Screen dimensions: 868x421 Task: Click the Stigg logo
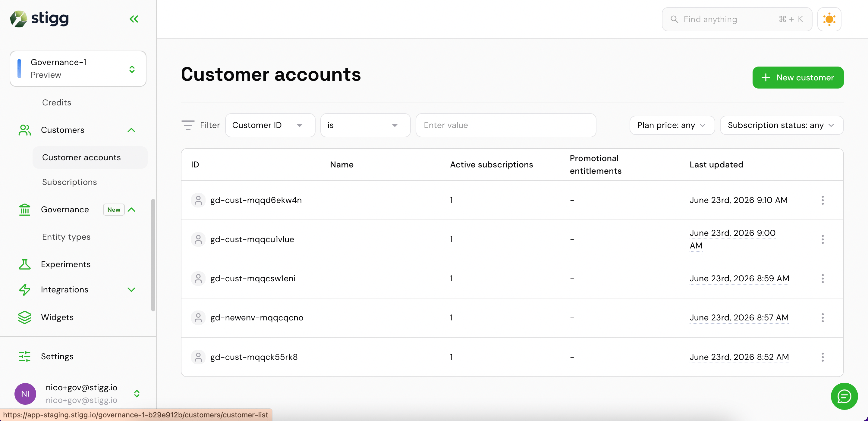coord(39,19)
